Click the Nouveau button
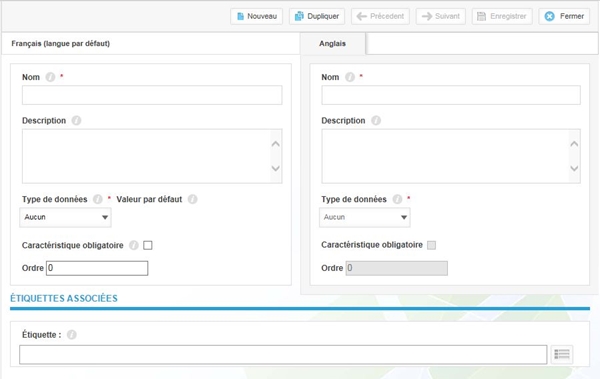Image resolution: width=600 pixels, height=379 pixels. tap(256, 16)
